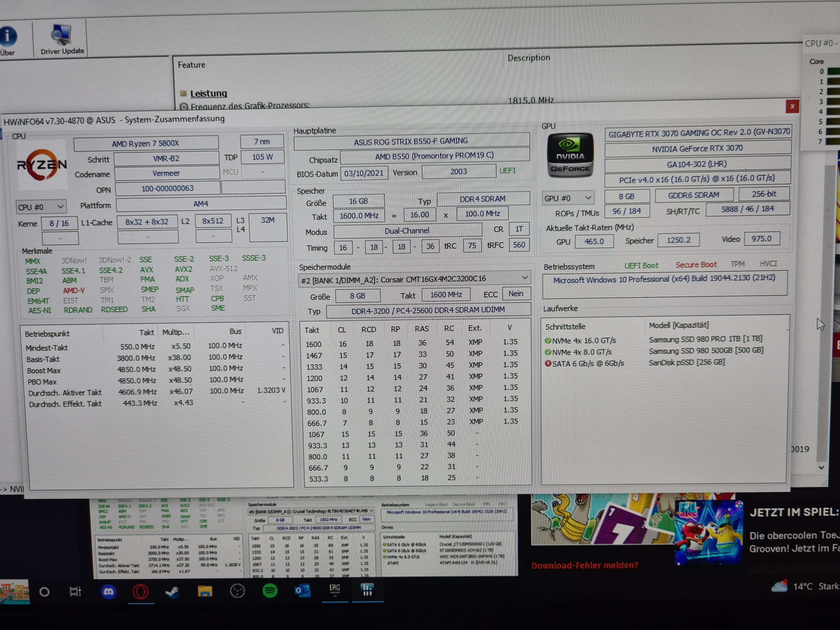Click the AMD Ryzen logo
840x630 pixels.
pos(42,165)
